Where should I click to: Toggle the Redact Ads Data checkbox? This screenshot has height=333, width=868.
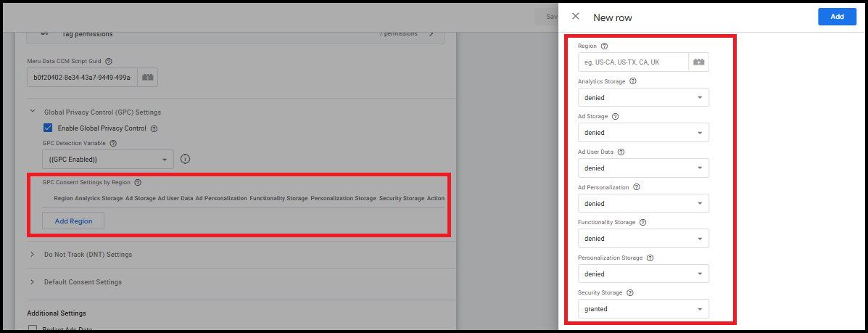tap(32, 329)
